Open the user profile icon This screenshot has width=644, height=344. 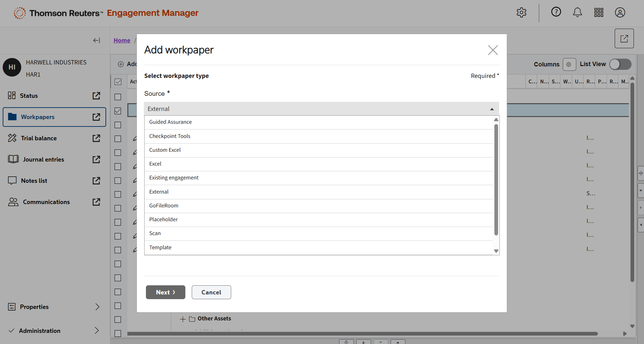tap(620, 12)
